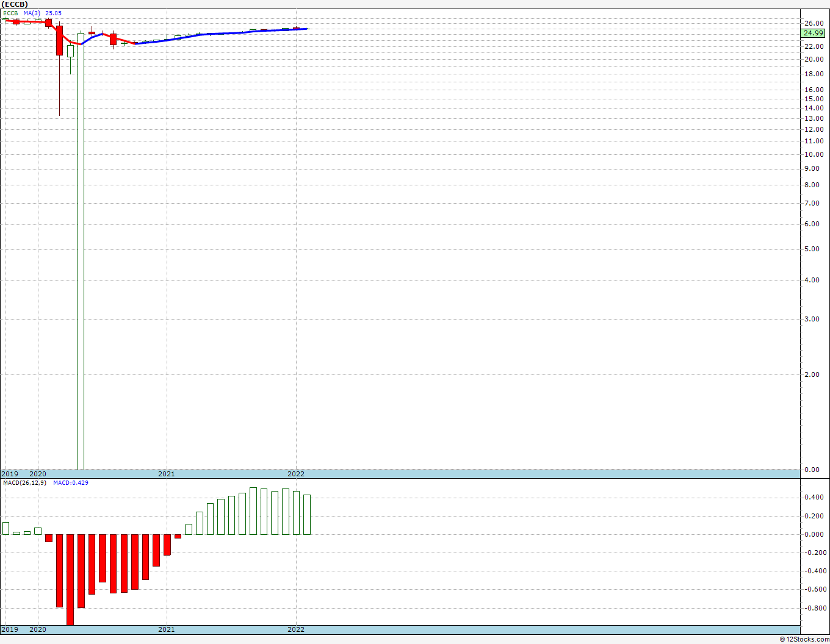Click the 10.00 price axis label
This screenshot has width=830, height=644.
point(814,154)
